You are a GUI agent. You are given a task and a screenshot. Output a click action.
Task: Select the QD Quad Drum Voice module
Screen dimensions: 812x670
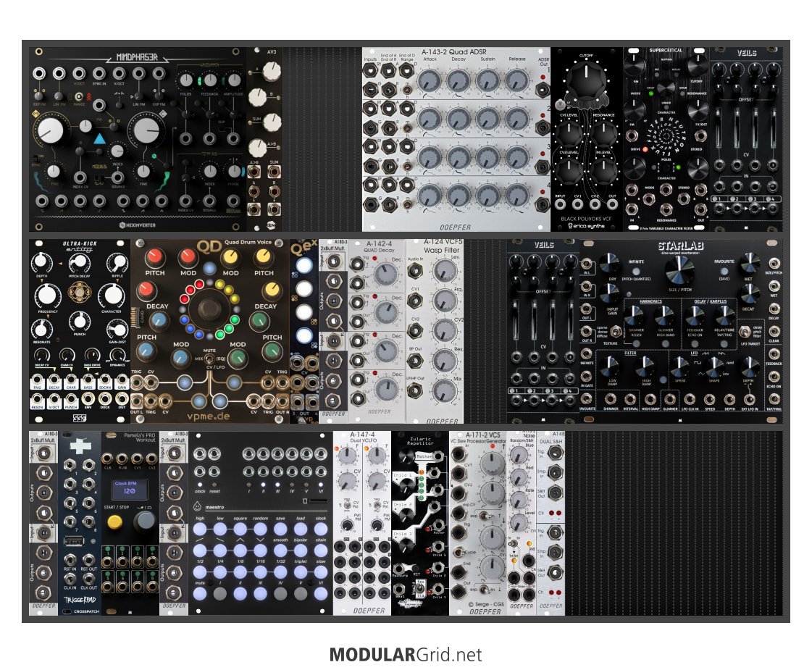pyautogui.click(x=210, y=331)
